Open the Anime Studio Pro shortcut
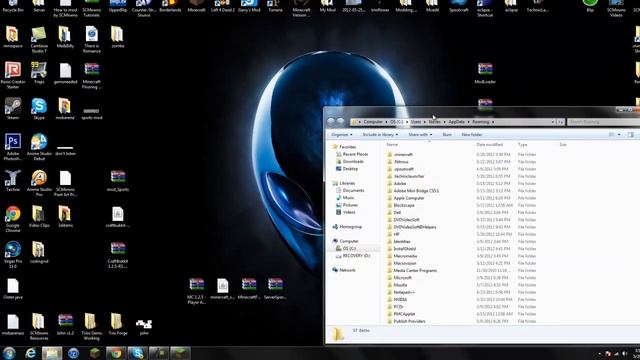Viewport: 640px width, 360px height. click(x=39, y=183)
